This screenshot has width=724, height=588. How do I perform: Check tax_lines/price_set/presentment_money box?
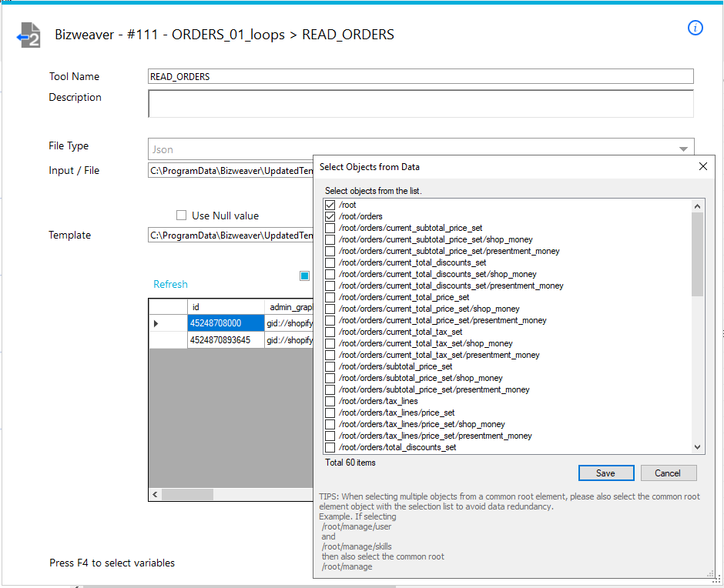tap(330, 436)
